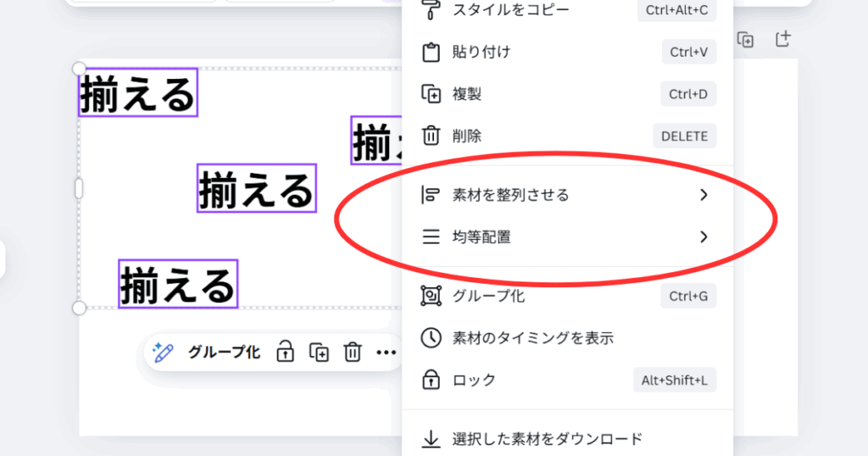Open the 均等配置 submenu

point(567,236)
